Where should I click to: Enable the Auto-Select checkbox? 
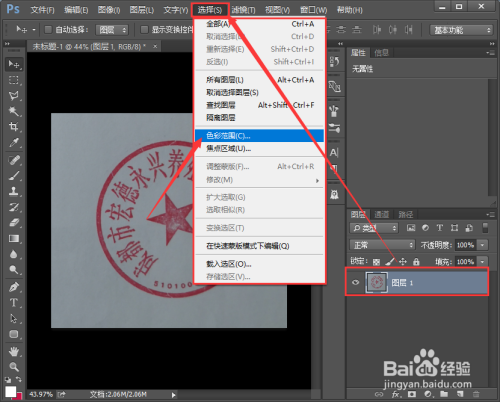click(x=48, y=30)
